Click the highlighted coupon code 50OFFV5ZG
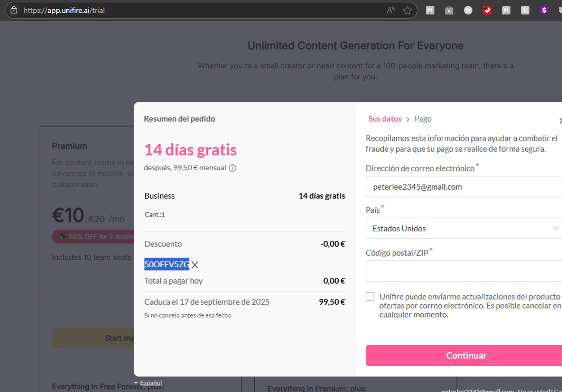This screenshot has width=562, height=392. click(x=167, y=264)
